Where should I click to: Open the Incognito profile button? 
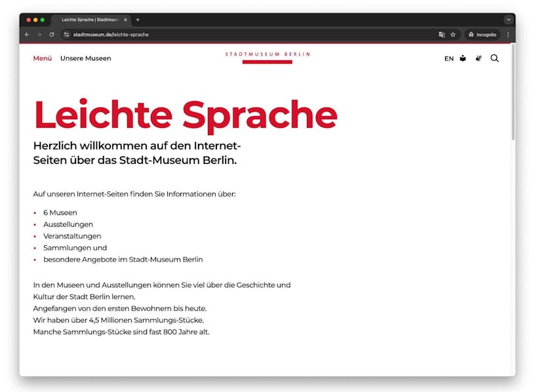pyautogui.click(x=482, y=35)
